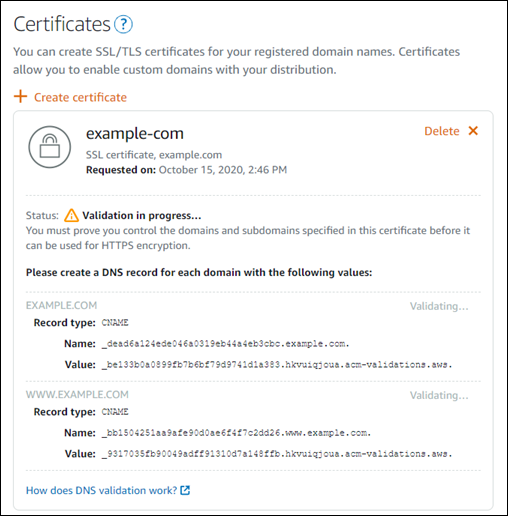Click the warning triangle status icon
508x516 pixels.
(x=71, y=215)
